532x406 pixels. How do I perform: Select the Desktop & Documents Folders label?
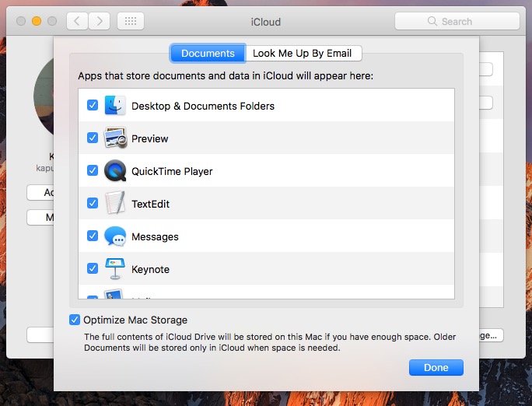(203, 106)
